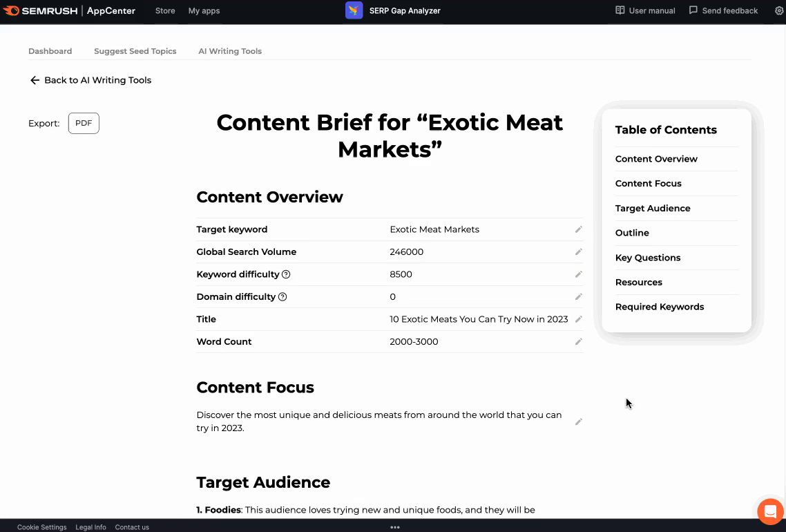Edit the Content Focus description pencil icon

coord(579,421)
